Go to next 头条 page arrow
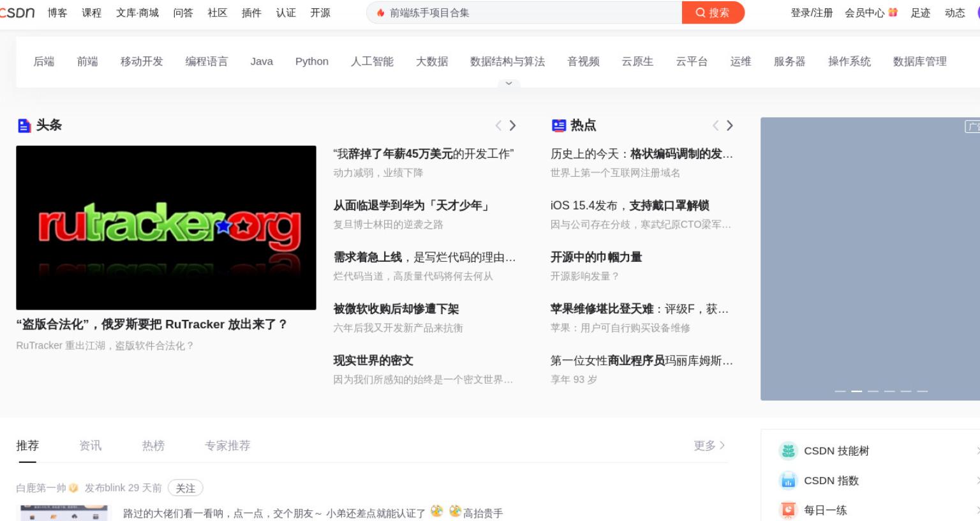 click(x=512, y=126)
